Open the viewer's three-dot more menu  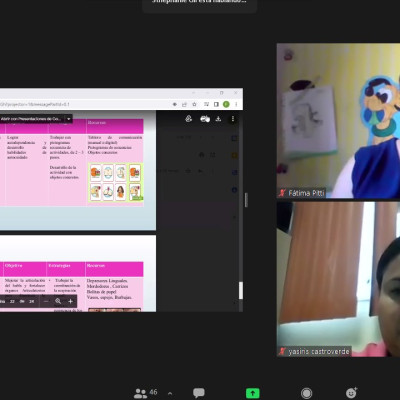233,119
